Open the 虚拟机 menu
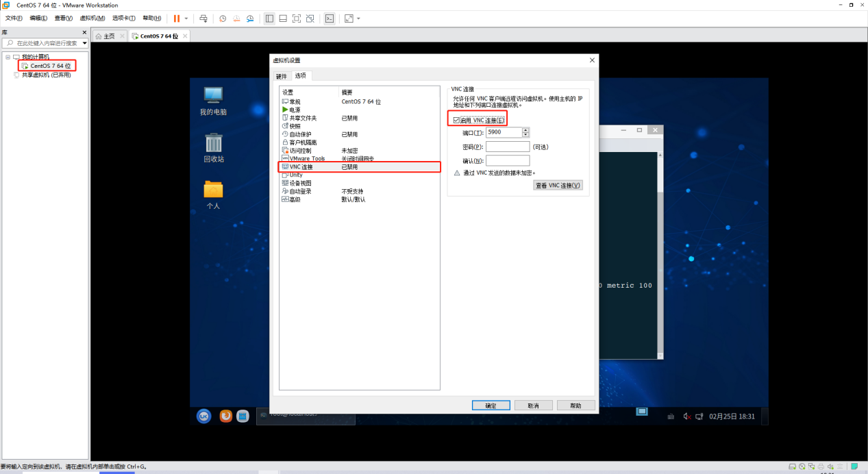This screenshot has height=474, width=868. click(92, 18)
